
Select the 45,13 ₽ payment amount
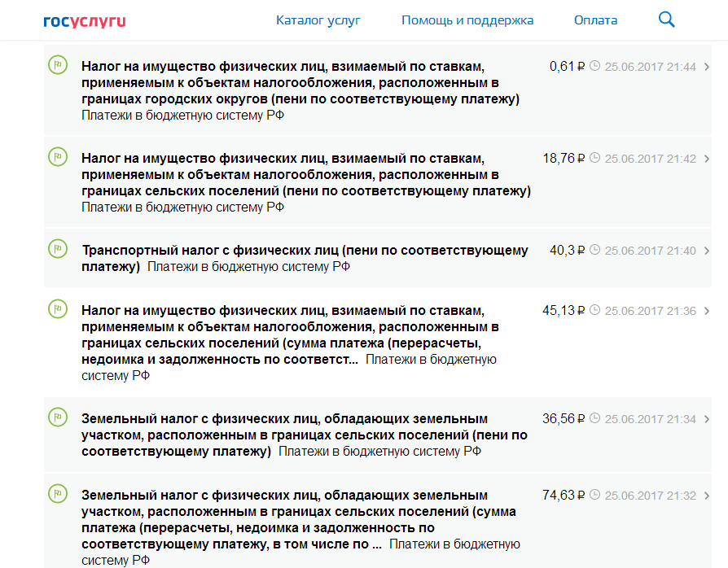(x=564, y=310)
